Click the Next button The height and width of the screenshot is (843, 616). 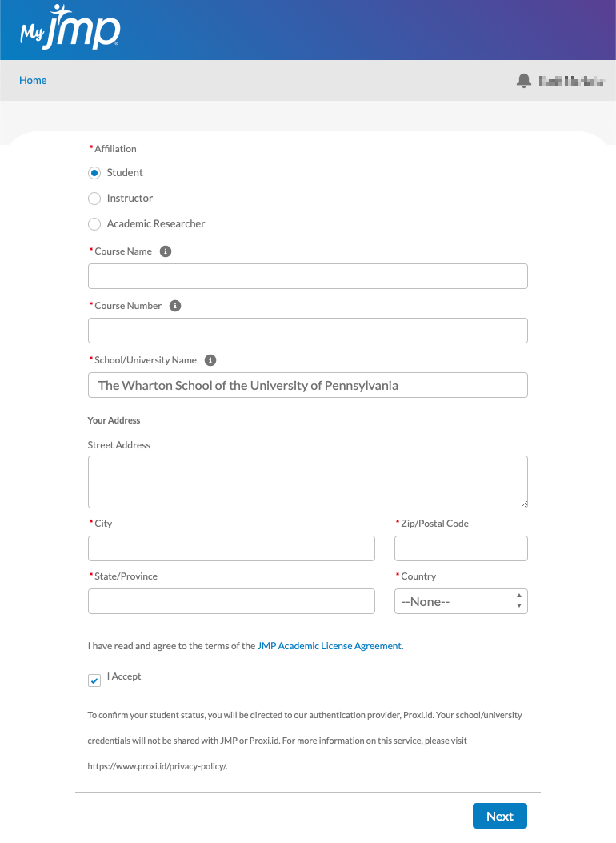[500, 816]
